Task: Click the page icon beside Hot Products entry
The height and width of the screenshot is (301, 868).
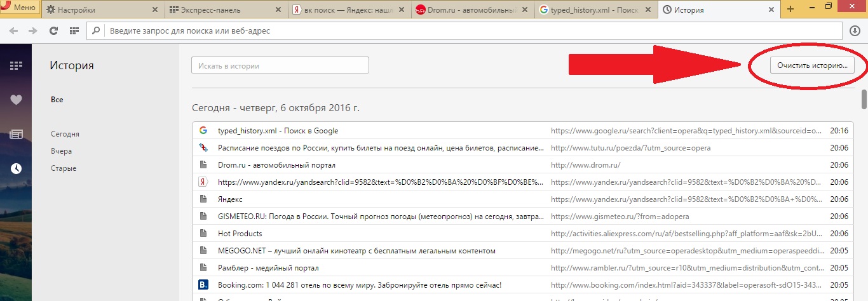Action: [x=203, y=234]
